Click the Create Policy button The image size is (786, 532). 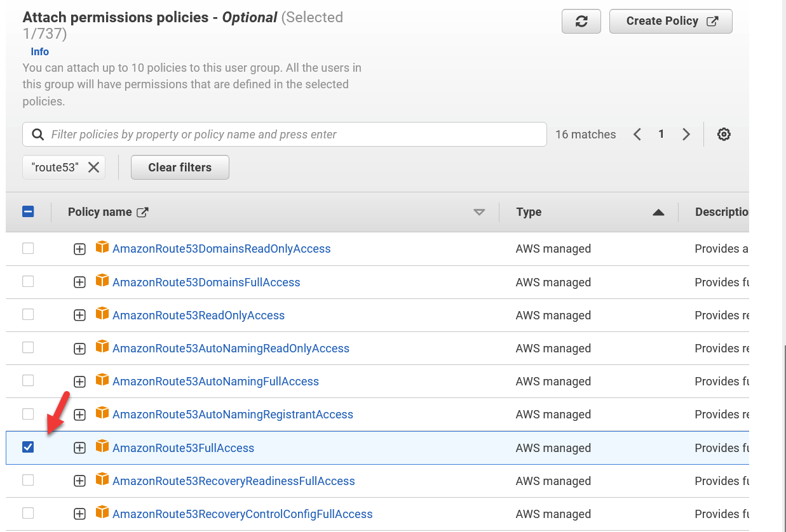click(x=671, y=21)
